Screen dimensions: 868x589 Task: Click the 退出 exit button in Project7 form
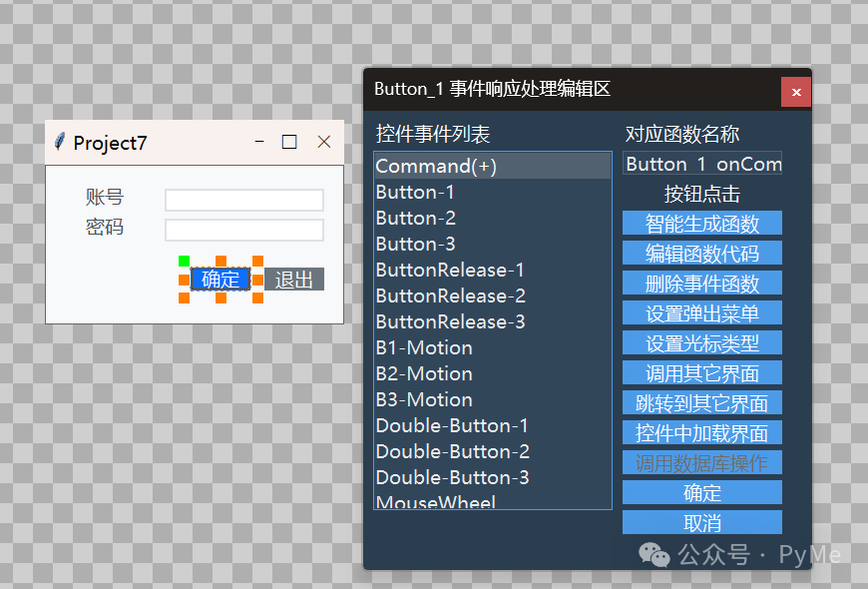pyautogui.click(x=292, y=280)
